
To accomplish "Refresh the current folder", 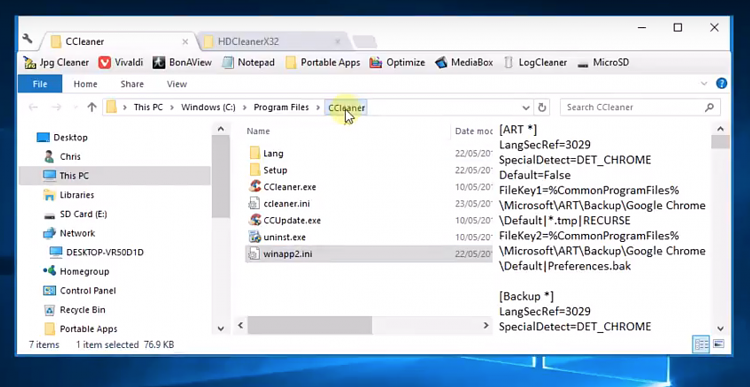I will [542, 108].
